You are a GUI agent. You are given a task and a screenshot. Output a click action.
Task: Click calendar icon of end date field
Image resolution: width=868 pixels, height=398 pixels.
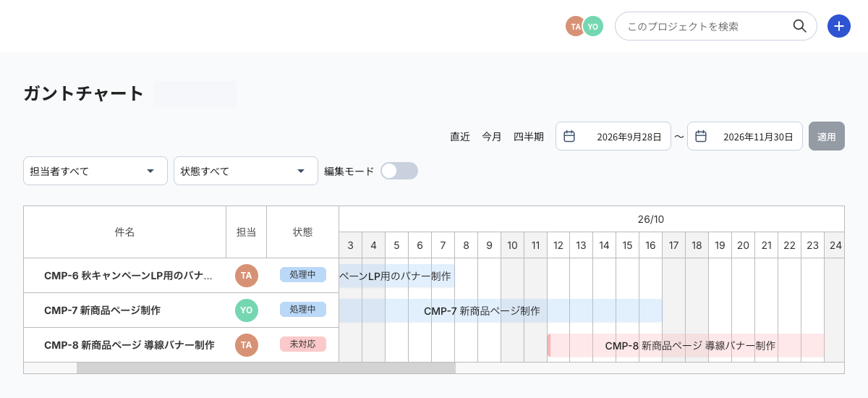(x=701, y=136)
